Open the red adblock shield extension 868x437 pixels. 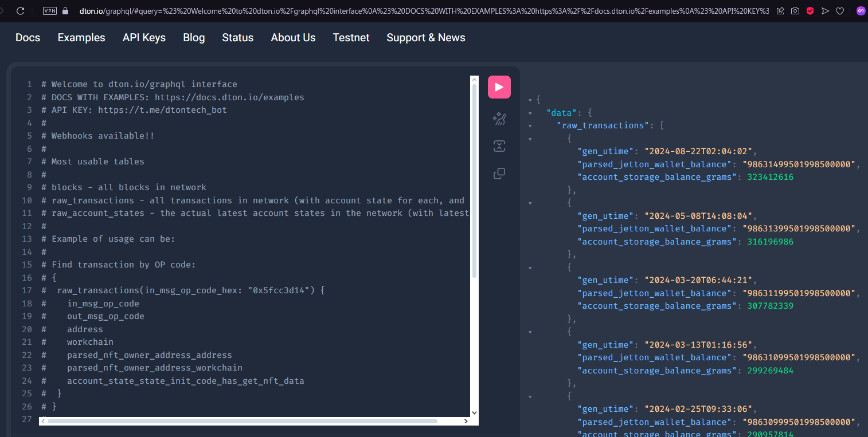(x=810, y=10)
